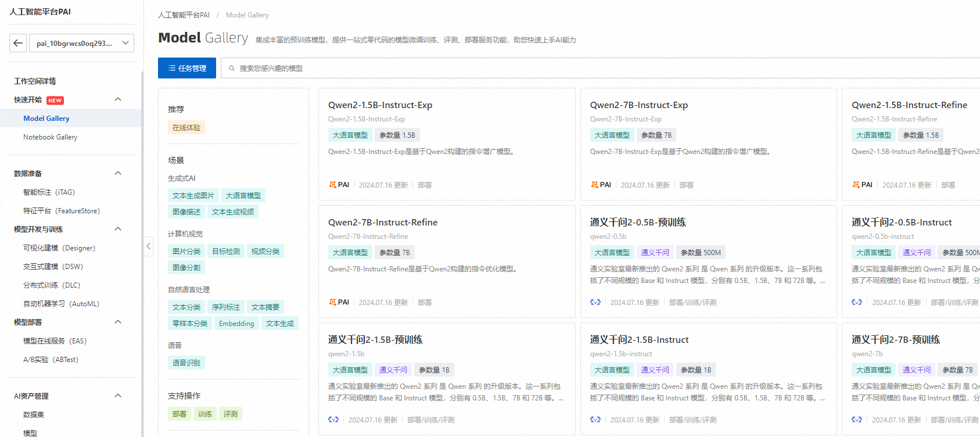Image resolution: width=980 pixels, height=437 pixels.
Task: Click PAI logo icon on Qwen2-1.5B-Instruct-Exp card
Action: (x=333, y=185)
